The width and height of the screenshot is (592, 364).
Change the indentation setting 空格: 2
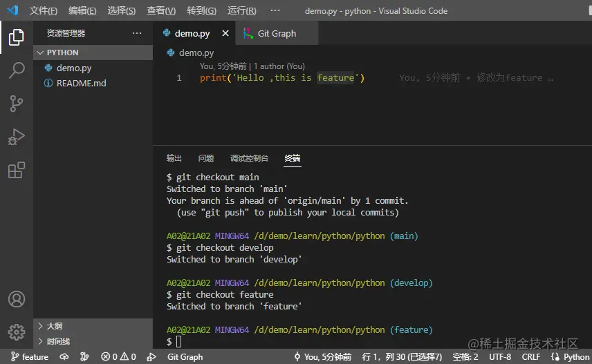(465, 357)
